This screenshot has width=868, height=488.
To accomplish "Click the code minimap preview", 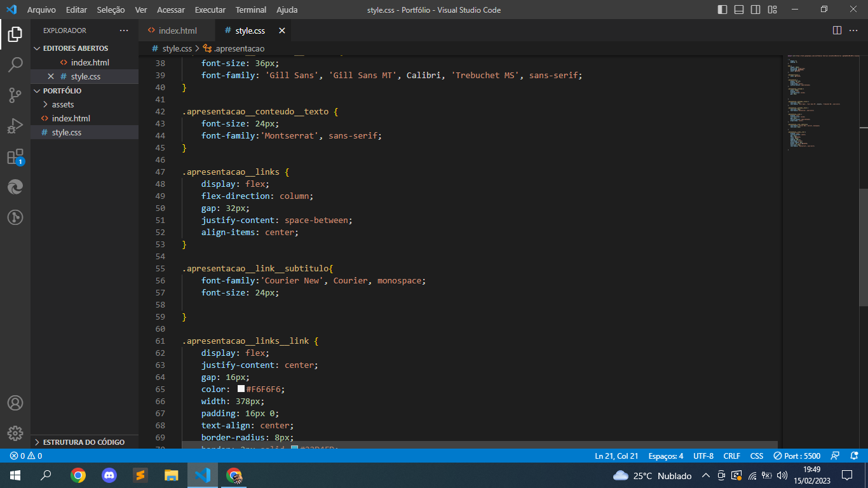I will tap(820, 102).
